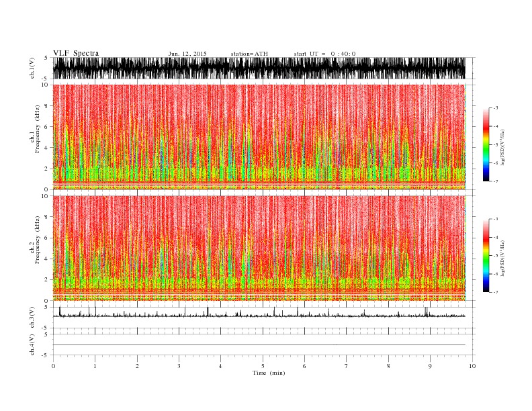Select the ch.2 Frequency (kHz) axis label
532x411 pixels.
34,248
